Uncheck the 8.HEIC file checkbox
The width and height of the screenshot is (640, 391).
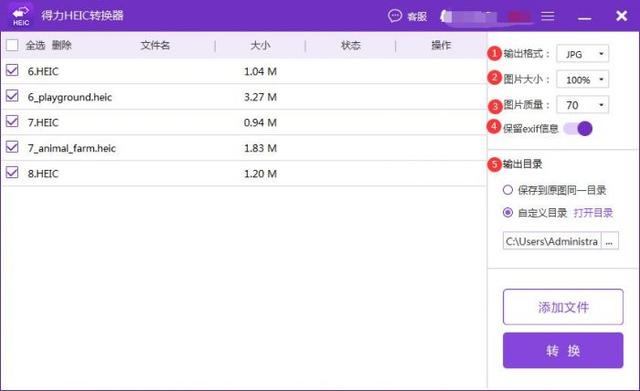coord(12,173)
